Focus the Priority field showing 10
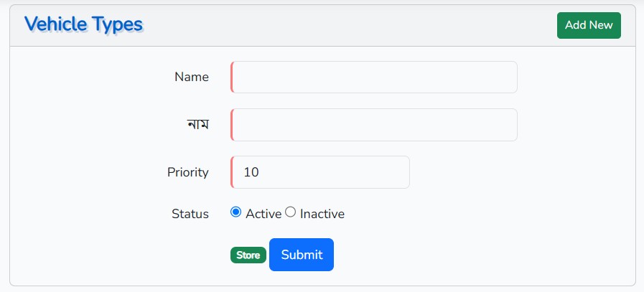The image size is (644, 292). 320,172
